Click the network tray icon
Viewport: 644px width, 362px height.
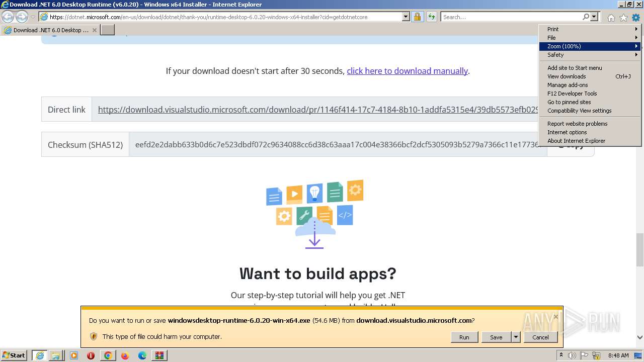[x=596, y=355]
